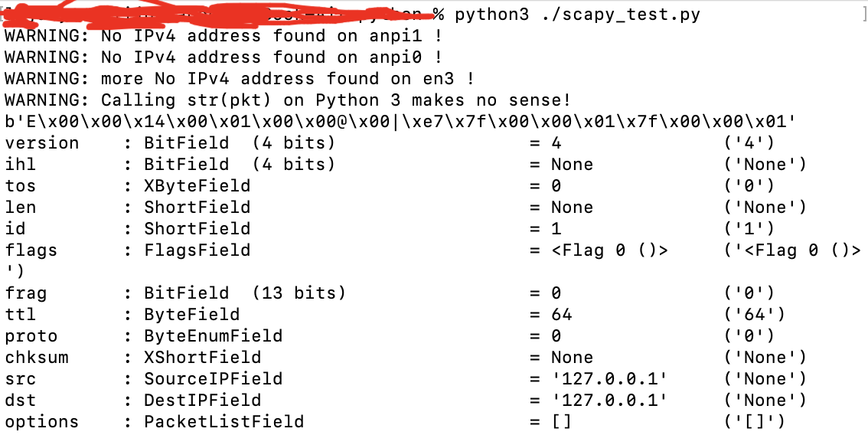Click the python3 ./scapy_test.py command text
This screenshot has height=435, width=868.
click(x=577, y=15)
